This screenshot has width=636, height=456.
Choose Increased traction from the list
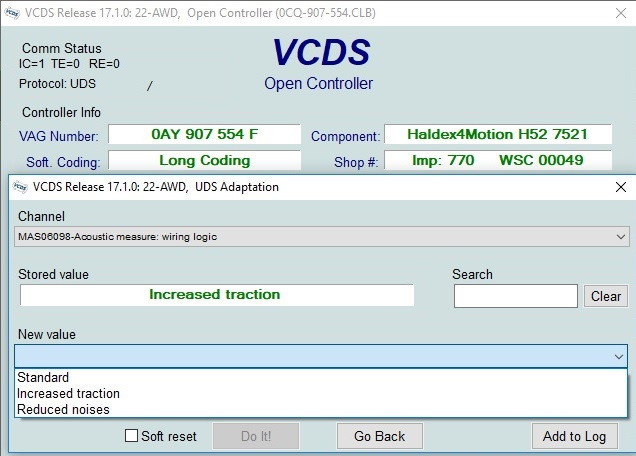click(x=321, y=394)
